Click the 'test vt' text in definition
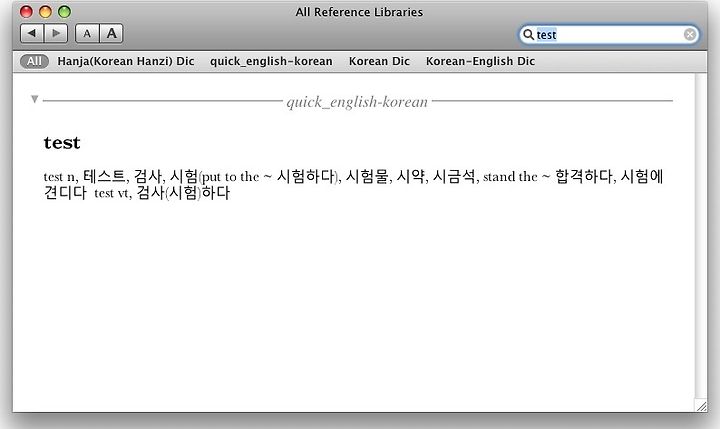The image size is (720, 429). coord(111,193)
